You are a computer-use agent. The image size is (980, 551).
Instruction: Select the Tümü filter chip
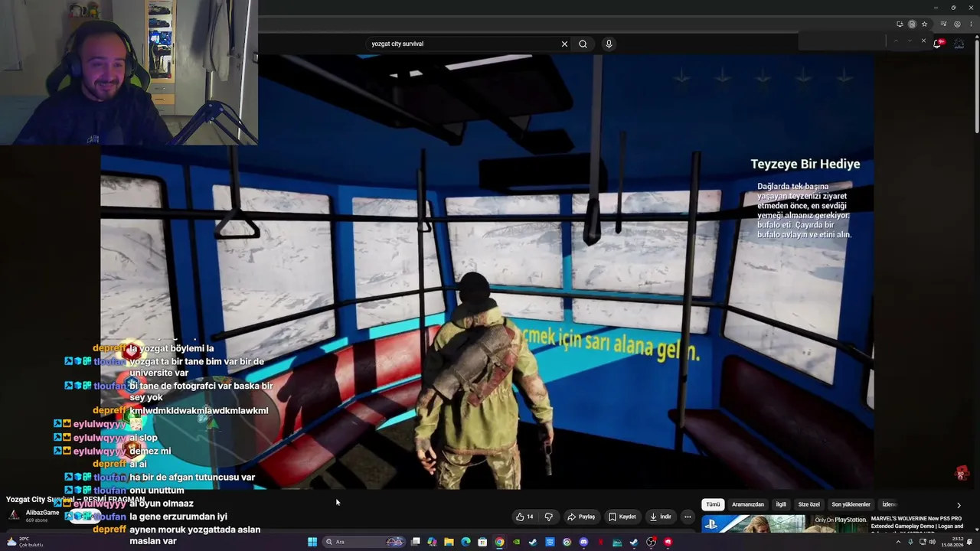(713, 504)
